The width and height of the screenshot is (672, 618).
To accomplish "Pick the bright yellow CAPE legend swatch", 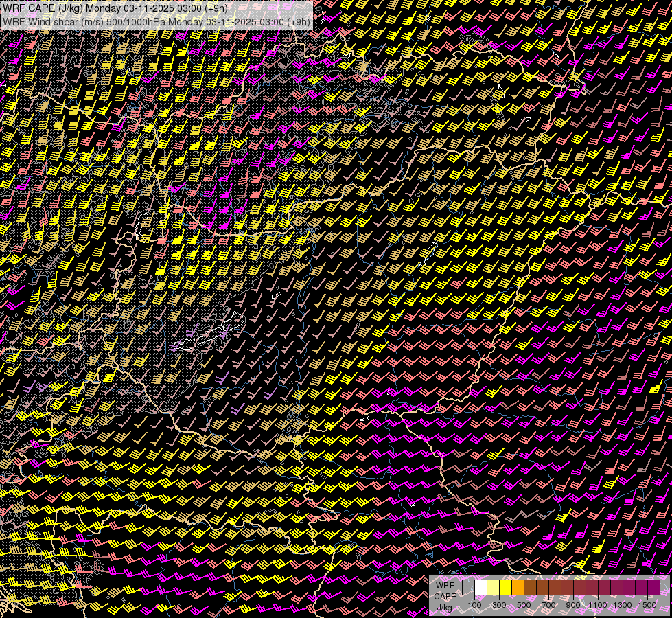I will [505, 588].
